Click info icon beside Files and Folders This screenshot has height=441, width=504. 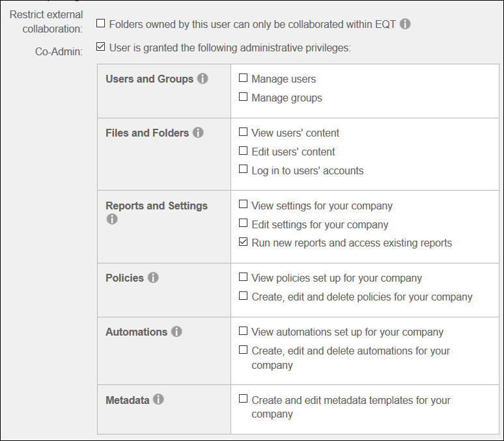pos(198,133)
